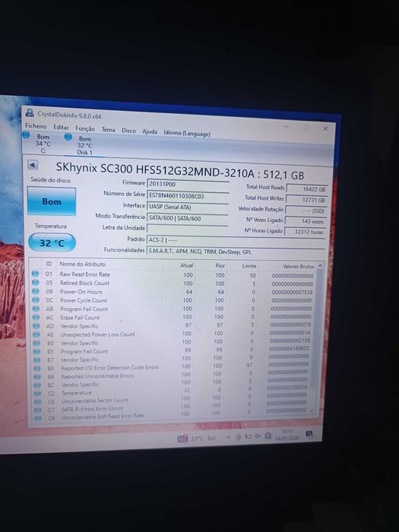Image resolution: width=399 pixels, height=532 pixels.
Task: Click the taskbar network globe icon
Action: (268, 435)
